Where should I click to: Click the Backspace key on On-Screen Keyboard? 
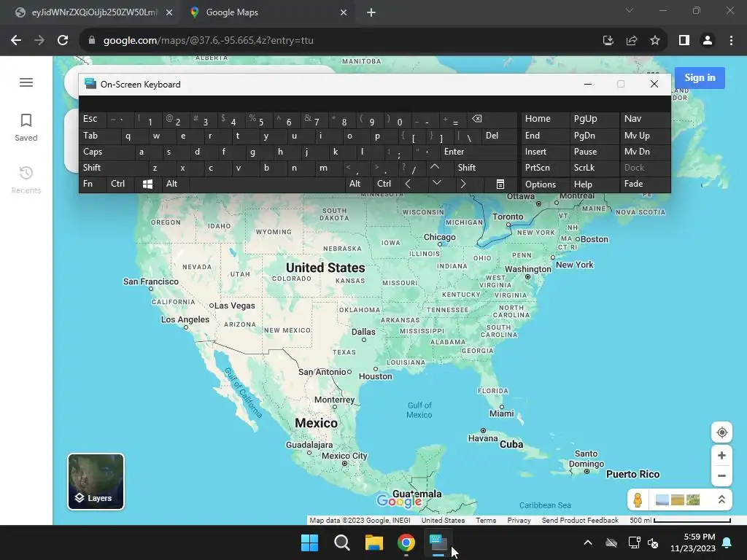[x=492, y=119]
